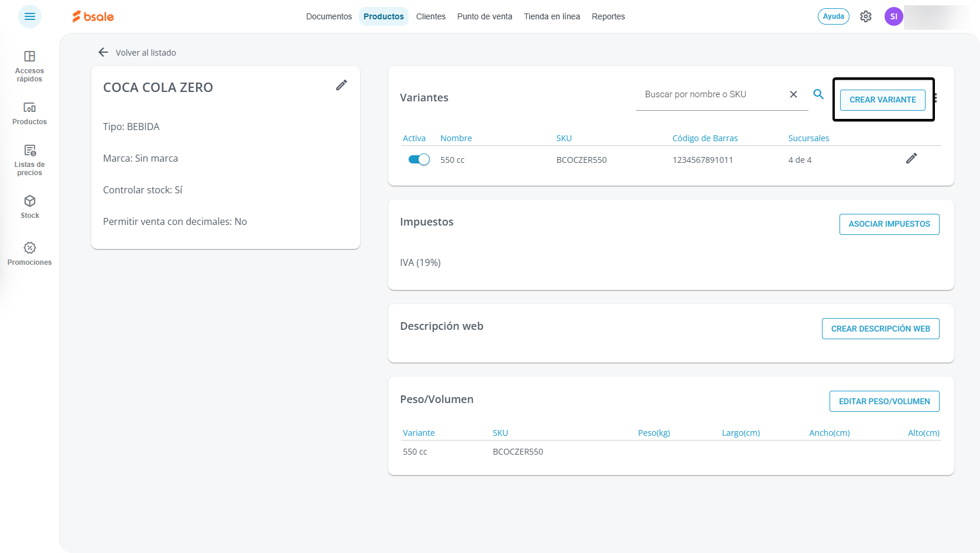Open the Reportes menu
This screenshot has height=553, width=980.
(x=608, y=16)
